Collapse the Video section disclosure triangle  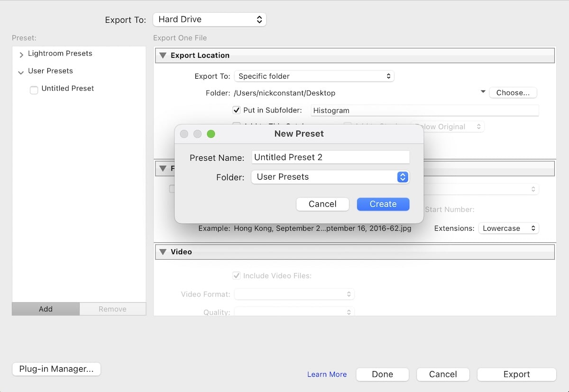click(163, 252)
